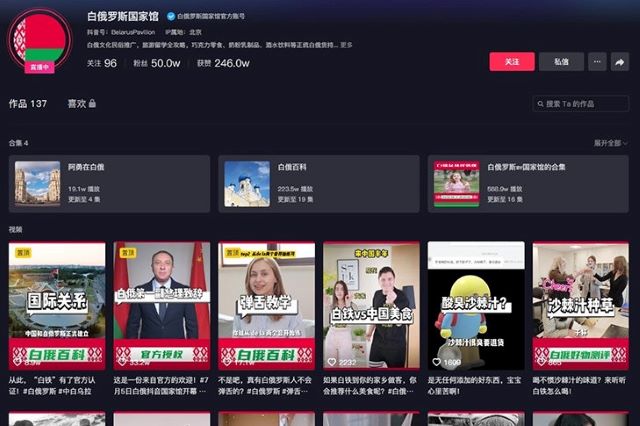Select the 作品 137 tab
The image size is (640, 426).
(x=28, y=104)
